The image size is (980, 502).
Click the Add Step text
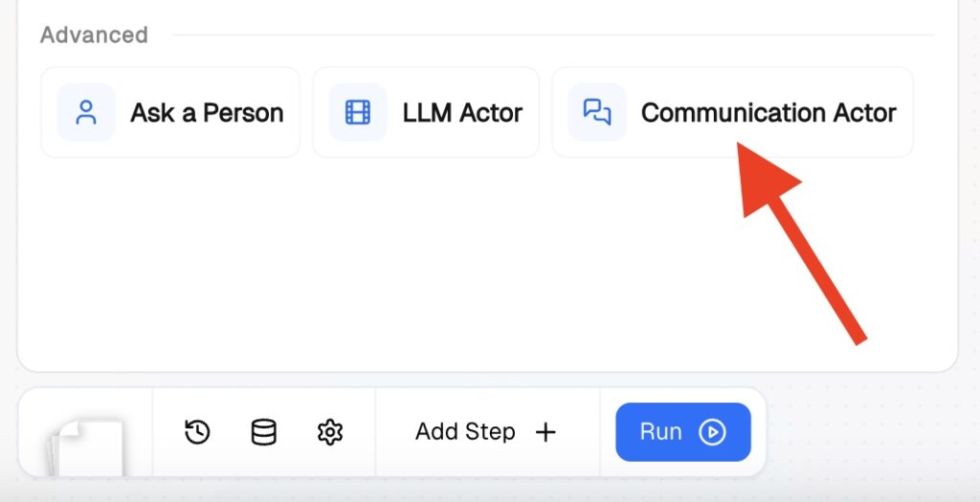click(x=465, y=432)
